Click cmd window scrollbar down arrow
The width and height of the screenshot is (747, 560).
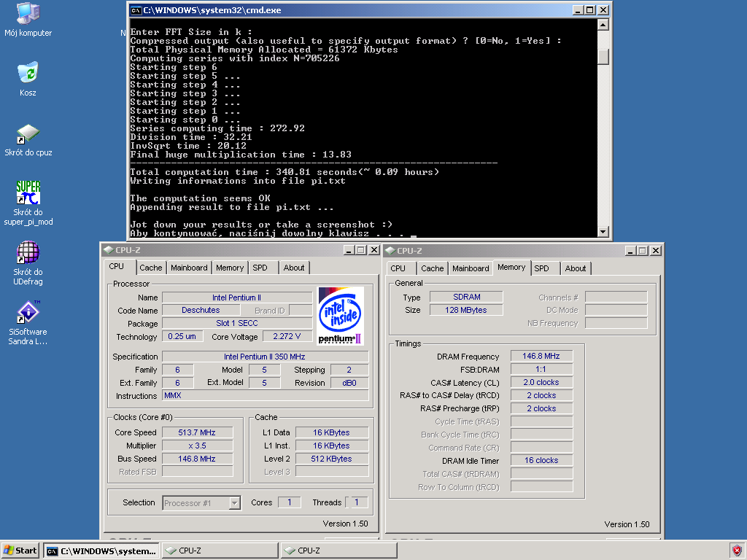tap(603, 232)
